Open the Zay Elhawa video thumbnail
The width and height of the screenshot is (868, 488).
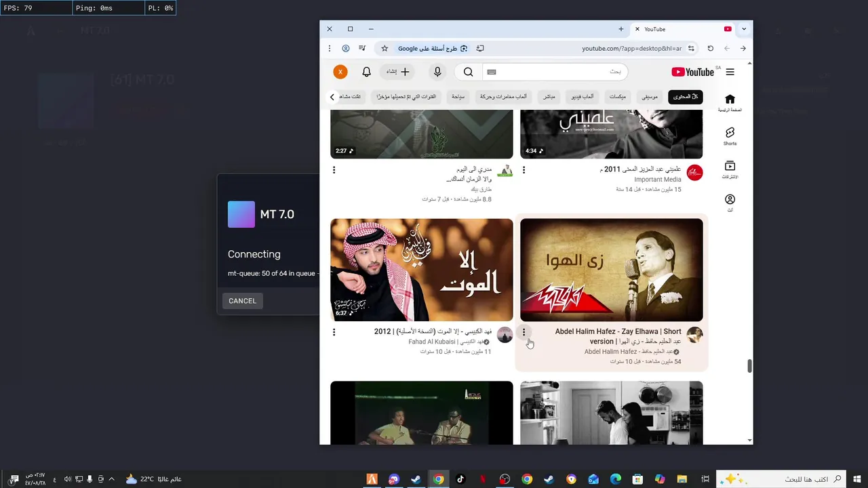[x=611, y=270]
